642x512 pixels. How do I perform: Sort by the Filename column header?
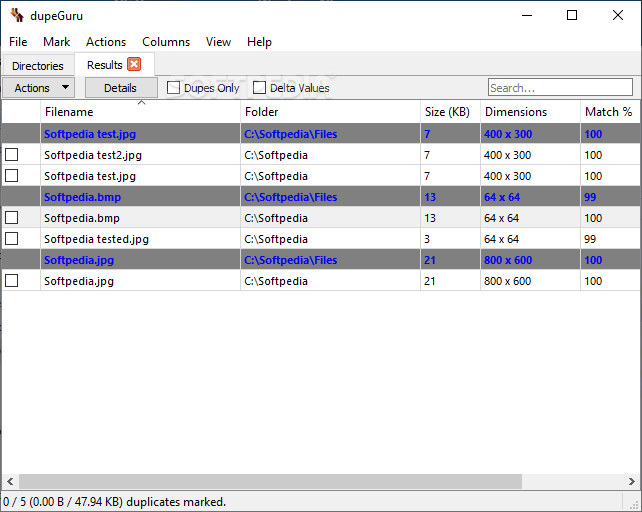(x=140, y=112)
